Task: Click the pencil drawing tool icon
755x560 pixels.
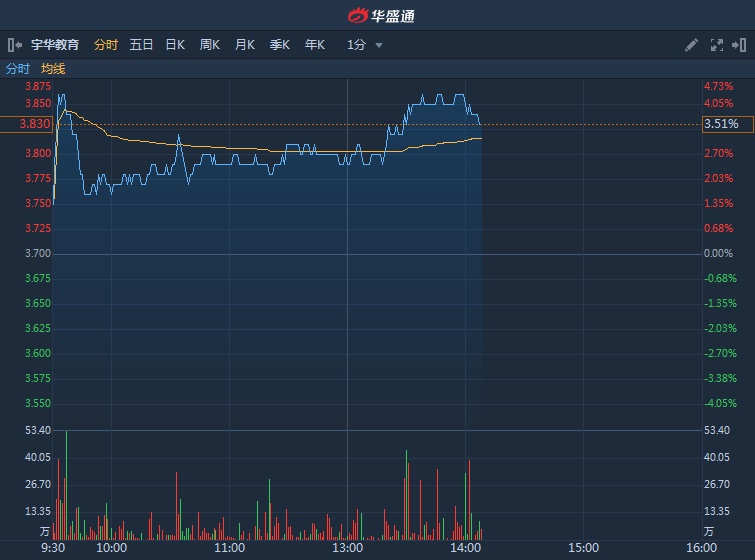Action: 691,45
